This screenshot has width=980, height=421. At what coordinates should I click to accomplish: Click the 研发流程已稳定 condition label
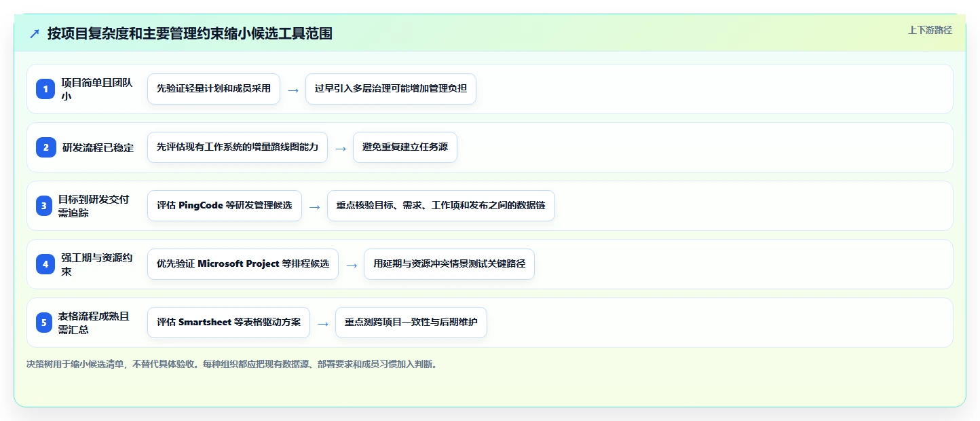pos(98,147)
